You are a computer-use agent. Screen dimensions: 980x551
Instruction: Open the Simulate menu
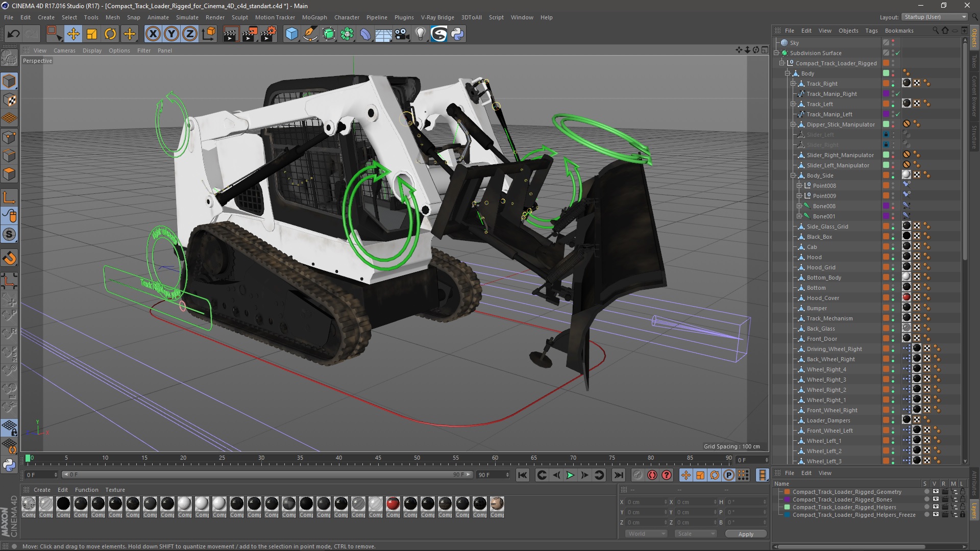click(x=187, y=17)
